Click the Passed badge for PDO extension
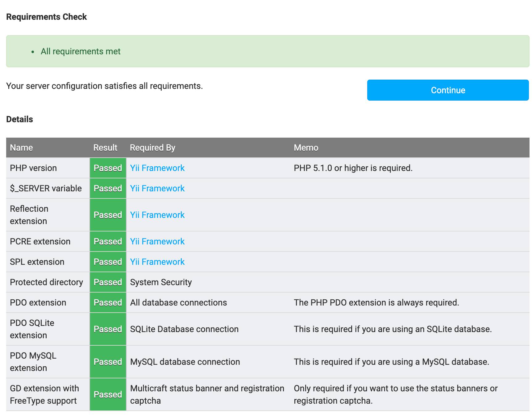This screenshot has height=416, width=532. (107, 302)
